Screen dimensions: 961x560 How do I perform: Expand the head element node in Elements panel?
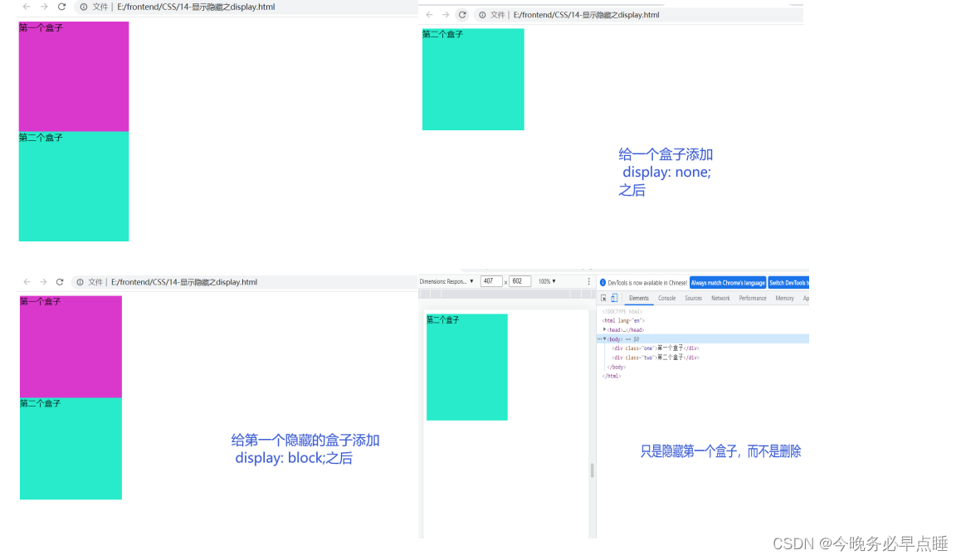click(604, 329)
